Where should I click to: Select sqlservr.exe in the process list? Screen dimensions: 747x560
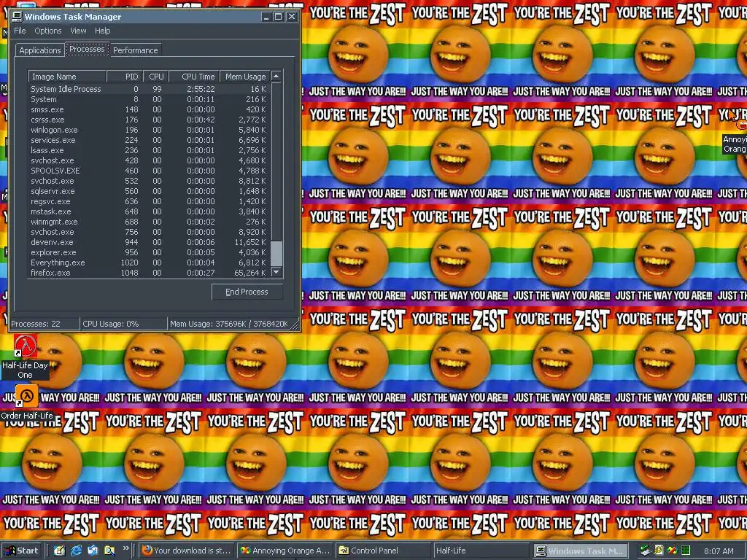149,191
